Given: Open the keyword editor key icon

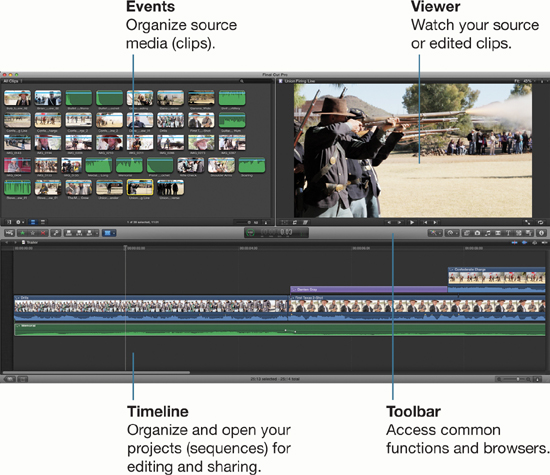Looking at the screenshot, I should tap(56, 233).
